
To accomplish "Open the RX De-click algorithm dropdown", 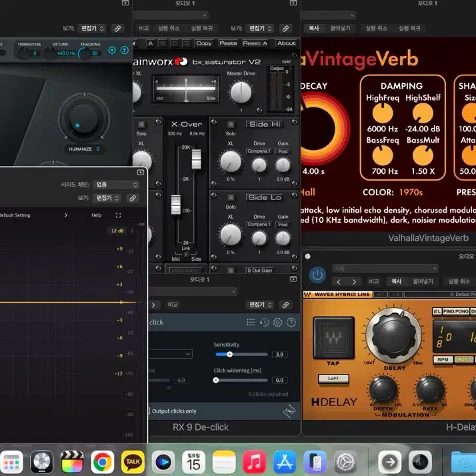I will (171, 353).
